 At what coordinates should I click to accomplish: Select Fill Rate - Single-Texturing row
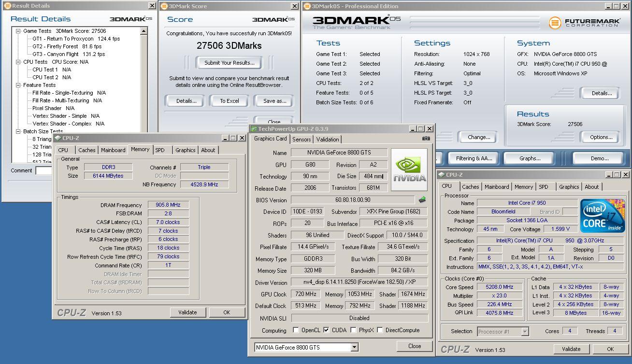(69, 93)
